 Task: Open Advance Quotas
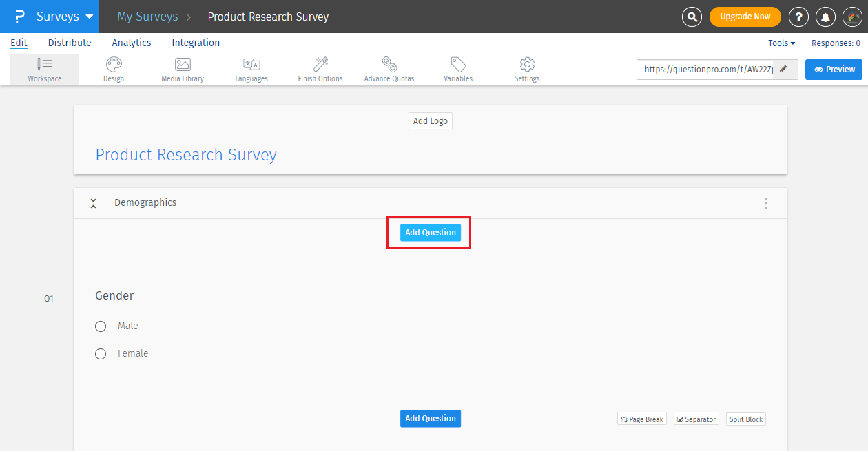(x=389, y=69)
